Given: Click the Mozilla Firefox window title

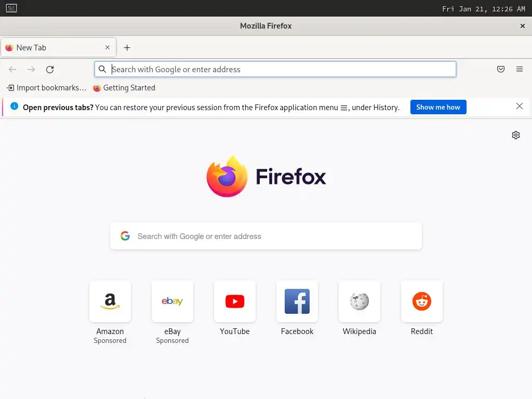Looking at the screenshot, I should [x=265, y=26].
